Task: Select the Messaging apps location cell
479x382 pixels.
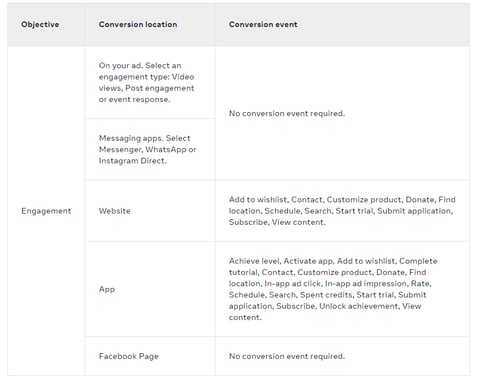Action: tap(150, 149)
